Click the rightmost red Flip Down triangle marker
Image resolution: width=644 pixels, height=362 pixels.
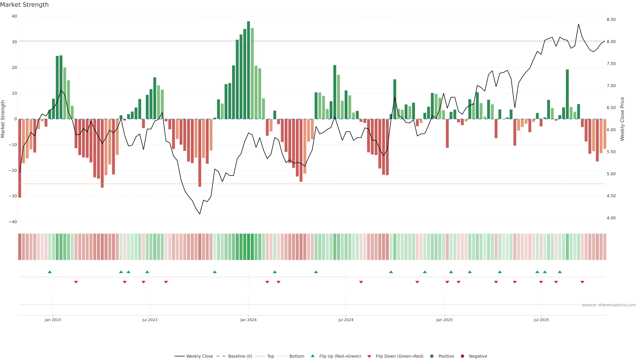pos(582,282)
